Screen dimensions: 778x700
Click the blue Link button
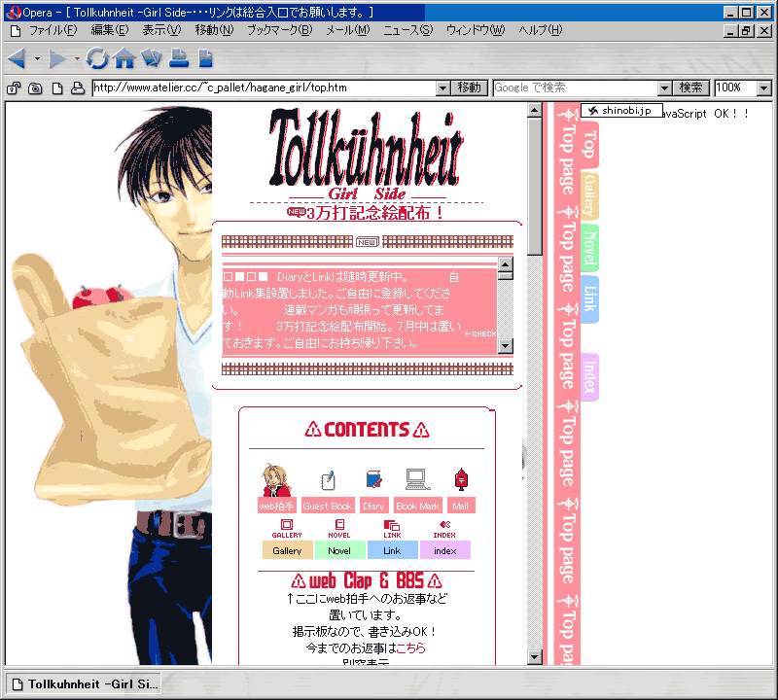(393, 550)
